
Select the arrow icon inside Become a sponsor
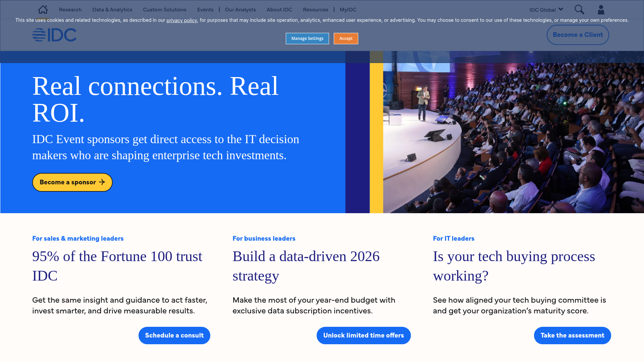pos(102,182)
